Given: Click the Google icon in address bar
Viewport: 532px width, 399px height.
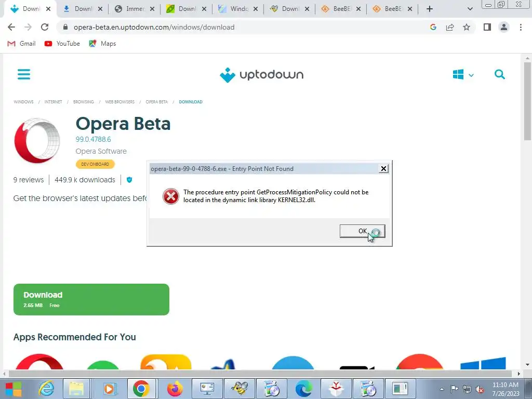Looking at the screenshot, I should [433, 27].
